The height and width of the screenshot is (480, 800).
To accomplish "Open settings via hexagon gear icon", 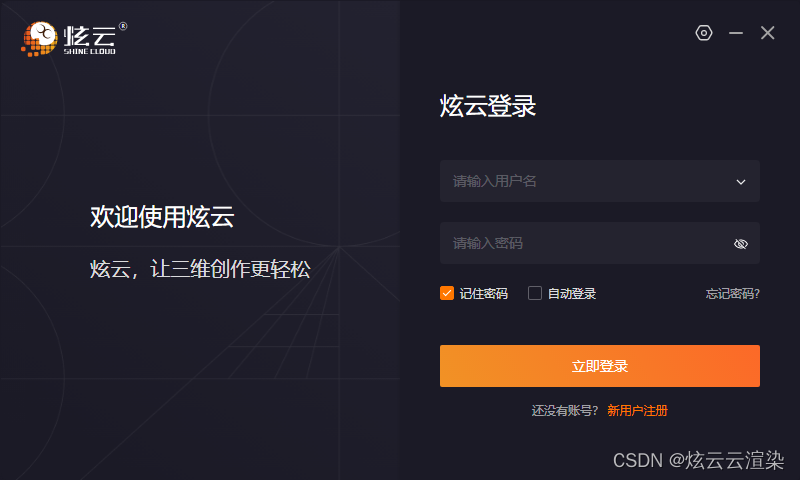I will (x=704, y=33).
